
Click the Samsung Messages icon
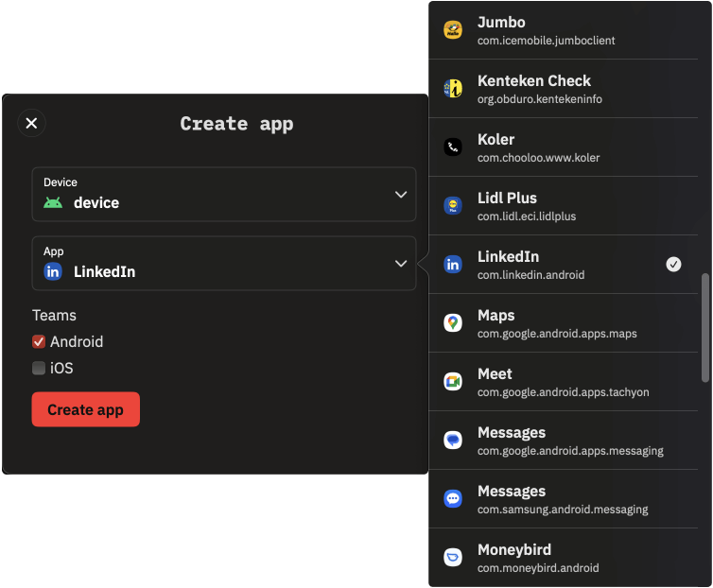click(x=452, y=499)
